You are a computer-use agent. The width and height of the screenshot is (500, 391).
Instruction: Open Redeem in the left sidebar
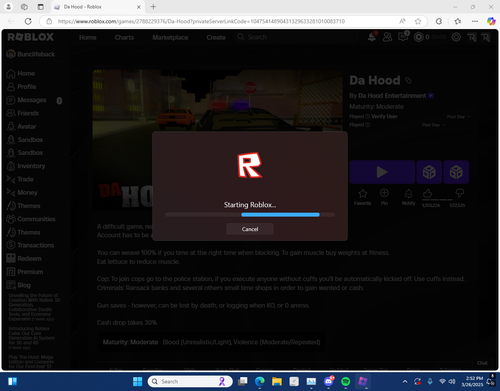(x=24, y=258)
